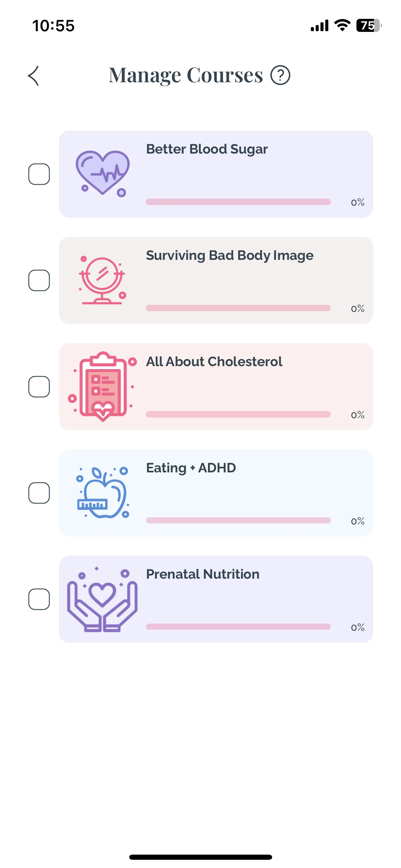This screenshot has width=401, height=868.
Task: Click the Better Blood Sugar 0% label
Action: [357, 202]
